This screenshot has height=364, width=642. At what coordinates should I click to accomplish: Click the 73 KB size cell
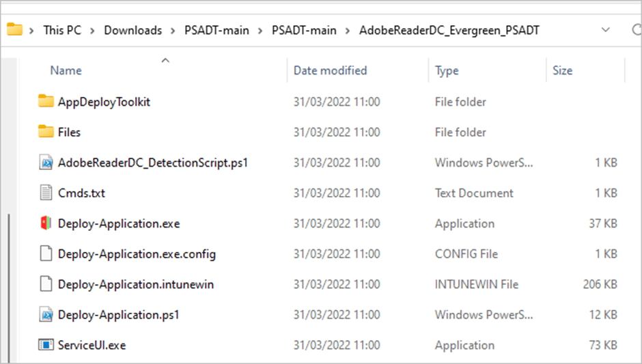(603, 345)
